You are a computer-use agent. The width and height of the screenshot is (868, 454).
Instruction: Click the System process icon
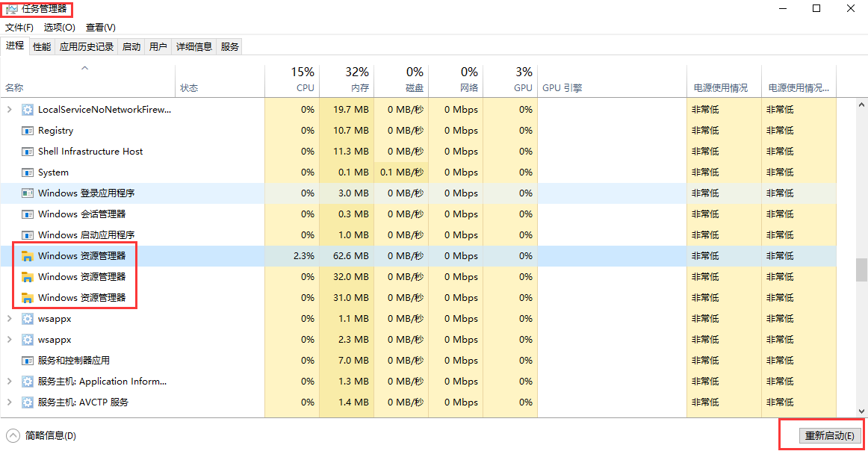click(x=27, y=172)
